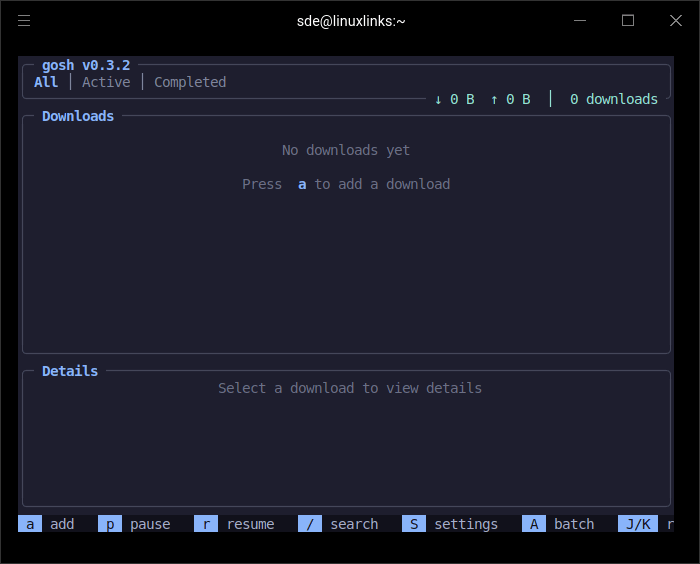Viewport: 700px width, 564px height.
Task: Open the terminal hamburger menu
Action: click(24, 20)
